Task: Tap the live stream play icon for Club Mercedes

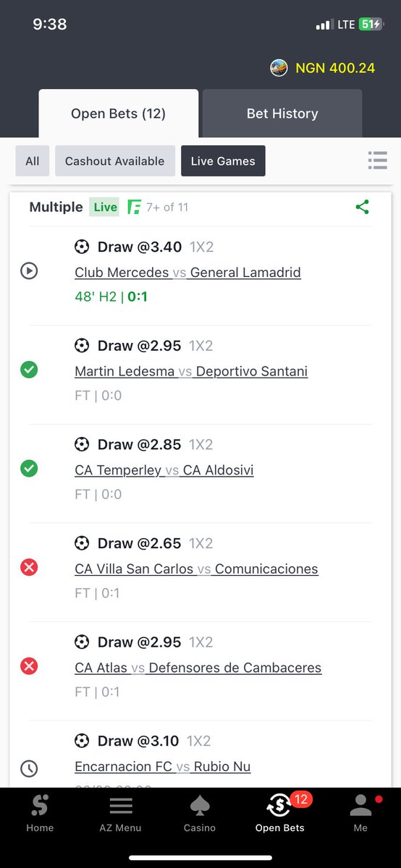Action: (29, 271)
